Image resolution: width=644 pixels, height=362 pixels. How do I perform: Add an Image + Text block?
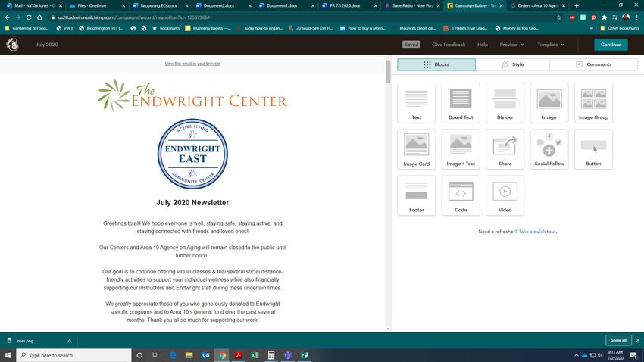(x=461, y=149)
